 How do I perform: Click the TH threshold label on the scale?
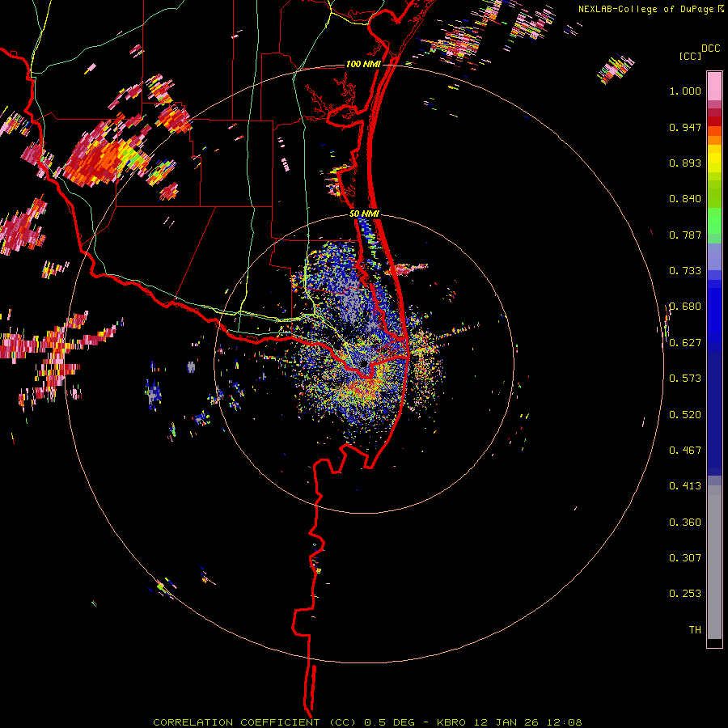695,630
